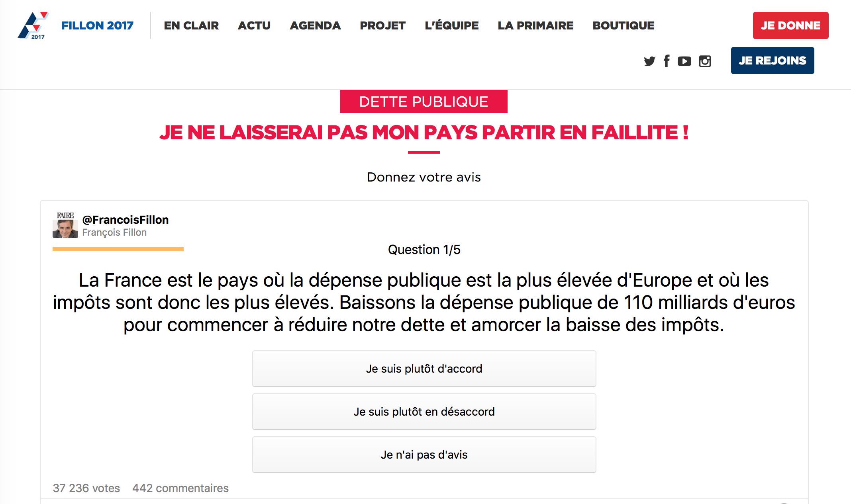Choose "Je suis plutôt d'accord" answer
The width and height of the screenshot is (851, 504).
coord(424,369)
